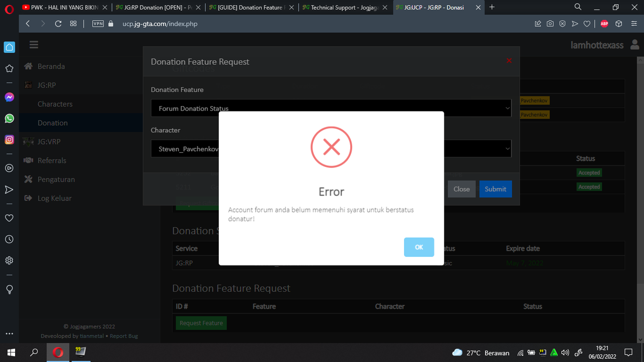Click Submit in Donation Feature Request dialog
Viewport: 644px width, 362px height.
point(496,189)
